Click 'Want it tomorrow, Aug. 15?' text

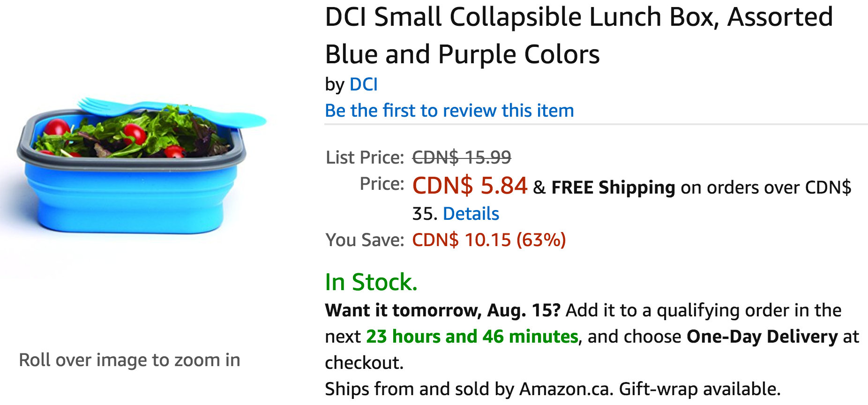coord(443,310)
